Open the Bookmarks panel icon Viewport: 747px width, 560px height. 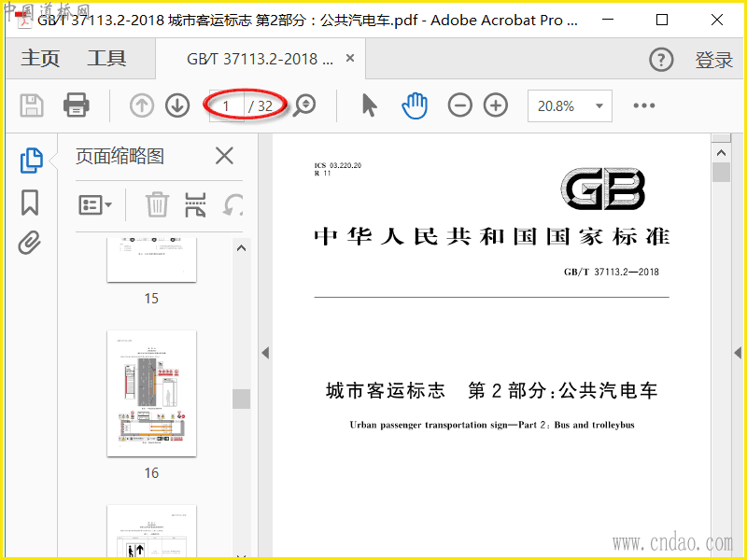coord(30,203)
